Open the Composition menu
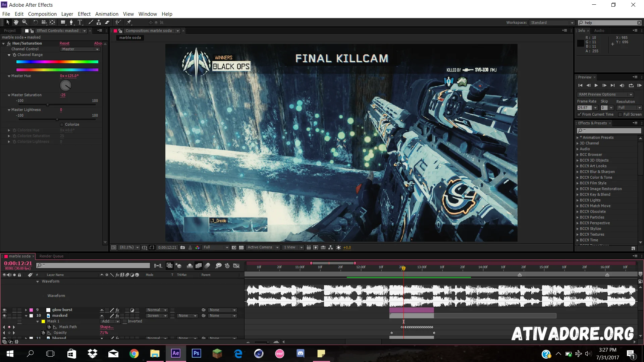Viewport: 644px width, 362px height. 42,14
